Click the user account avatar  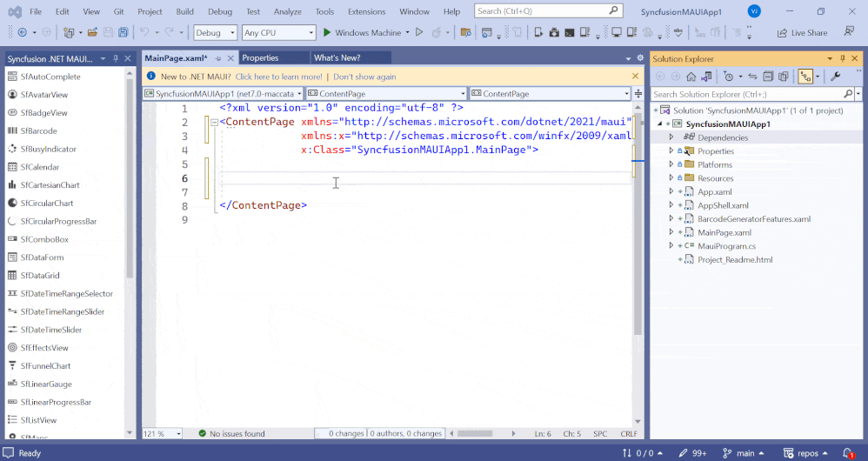tap(753, 11)
